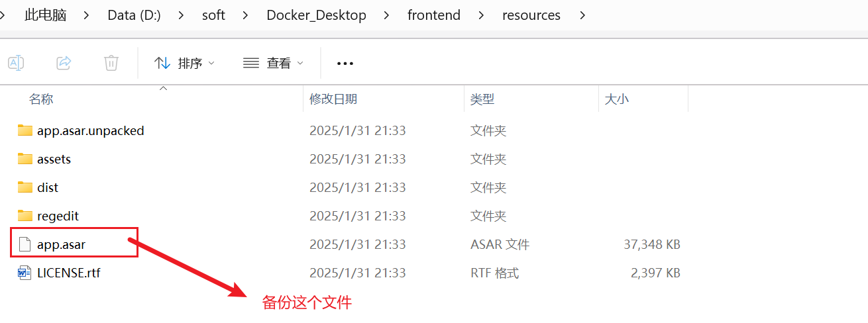Select the assets folder icon
This screenshot has height=323, width=868.
tap(25, 159)
